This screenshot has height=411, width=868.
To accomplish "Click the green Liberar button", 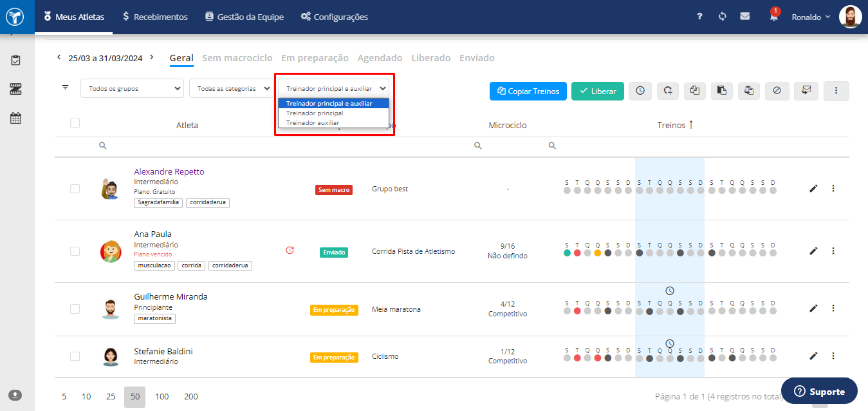I will (x=598, y=91).
